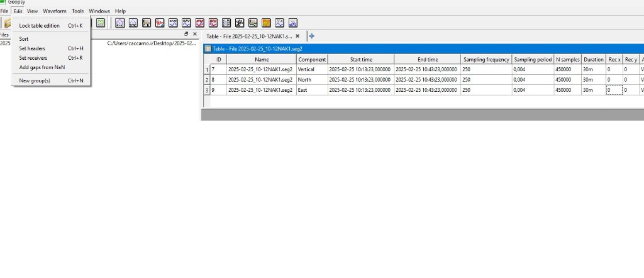Viewport: 644px width, 278px height.
Task: Add a new tab with plus icon
Action: point(312,36)
